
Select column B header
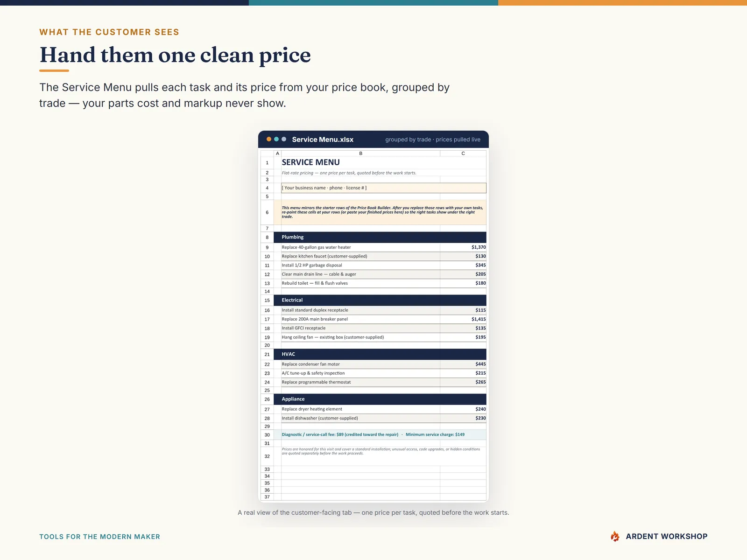click(360, 153)
